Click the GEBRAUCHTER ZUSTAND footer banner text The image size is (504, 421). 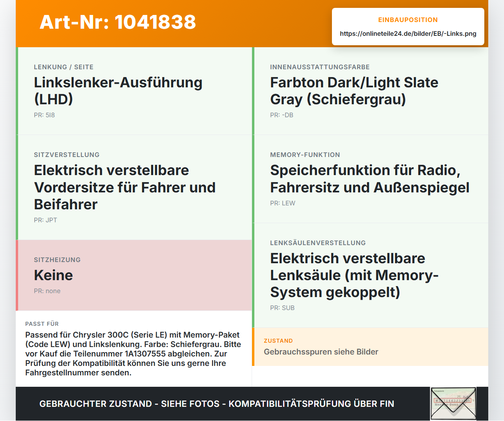(x=217, y=404)
